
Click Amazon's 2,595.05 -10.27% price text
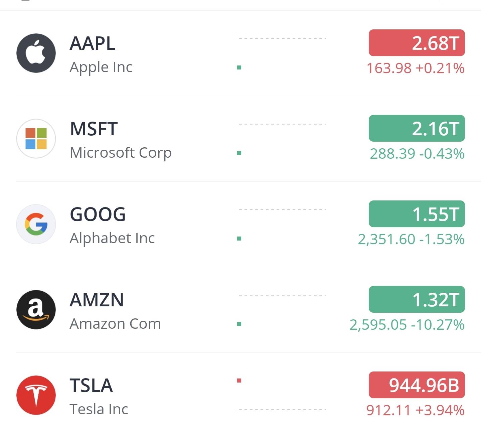point(407,325)
